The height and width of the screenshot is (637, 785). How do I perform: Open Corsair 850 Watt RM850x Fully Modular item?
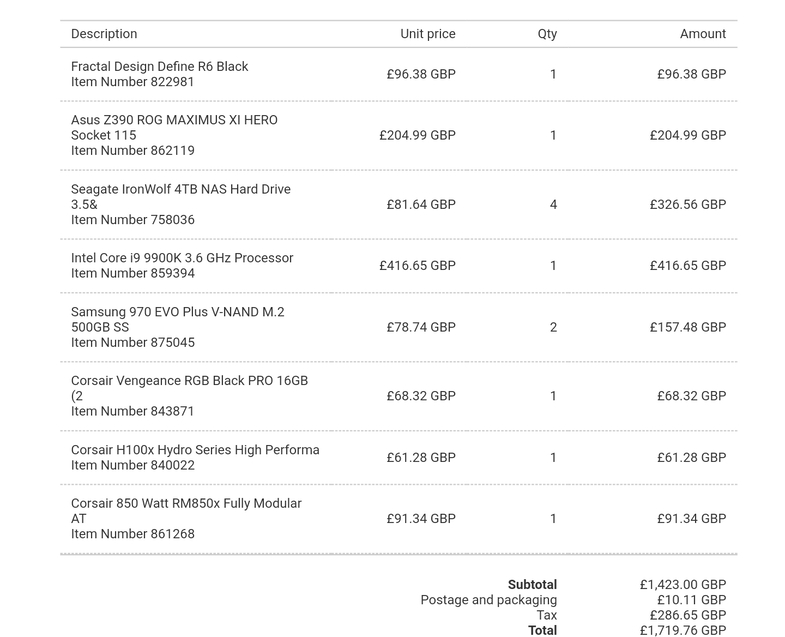(x=186, y=504)
